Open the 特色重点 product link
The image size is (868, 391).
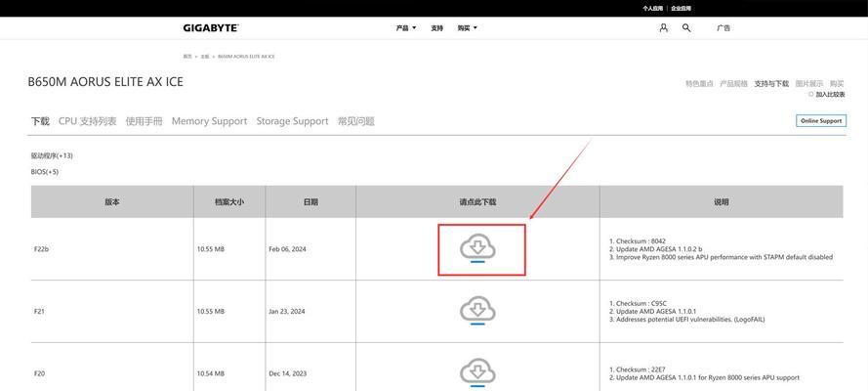pyautogui.click(x=699, y=84)
